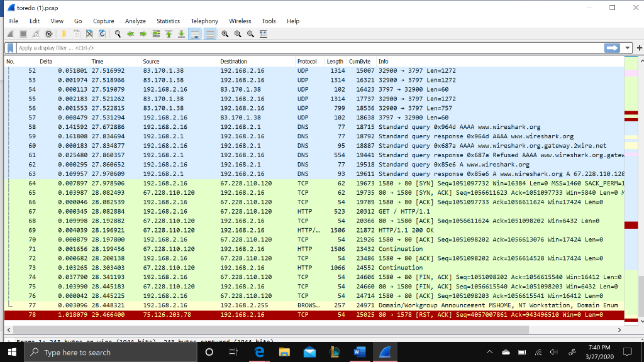The height and width of the screenshot is (362, 644).
Task: Toggle the display filter bookmark button
Action: pos(9,48)
